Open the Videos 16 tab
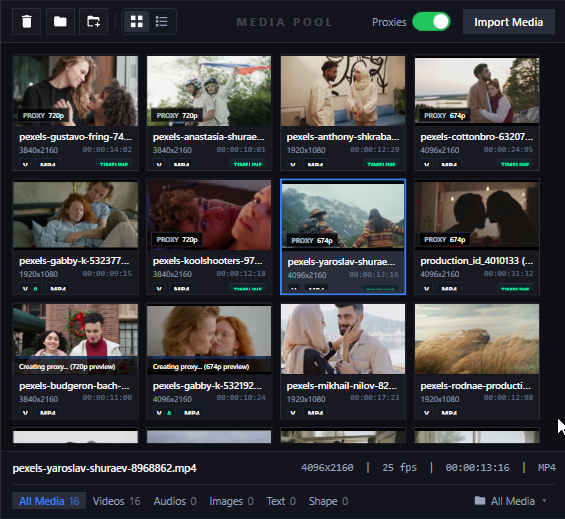The image size is (565, 519). click(116, 501)
